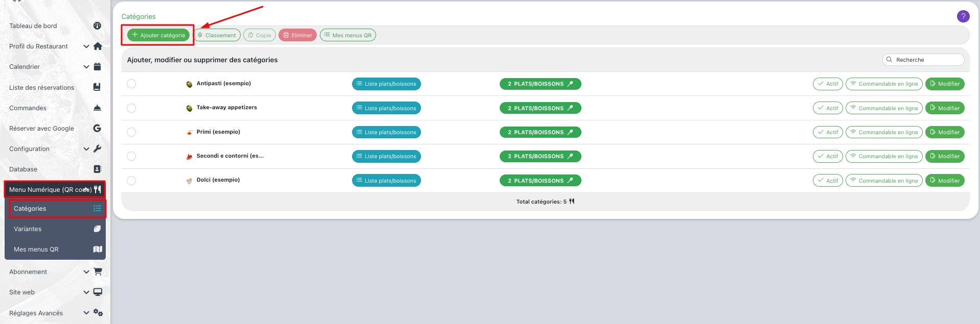Click 2 PLATS/BOISSONS badge for Primi

pos(541,132)
